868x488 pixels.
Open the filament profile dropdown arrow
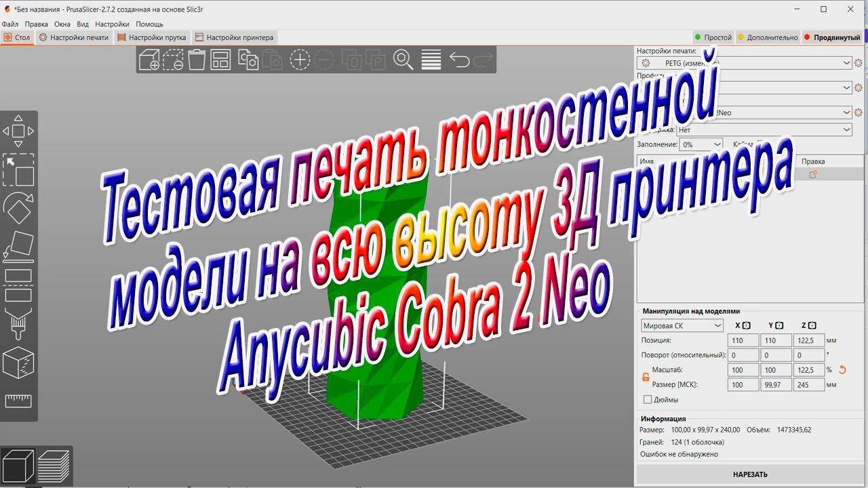[x=846, y=87]
